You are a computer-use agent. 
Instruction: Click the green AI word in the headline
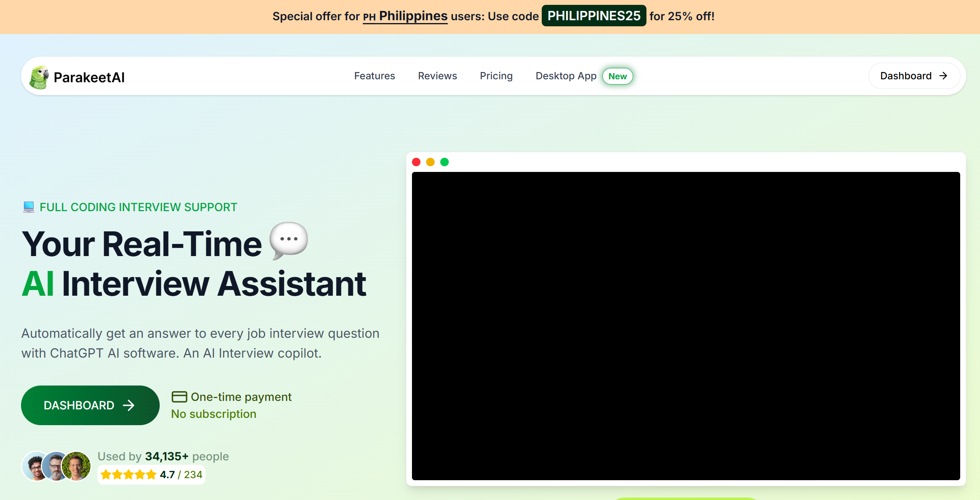38,284
